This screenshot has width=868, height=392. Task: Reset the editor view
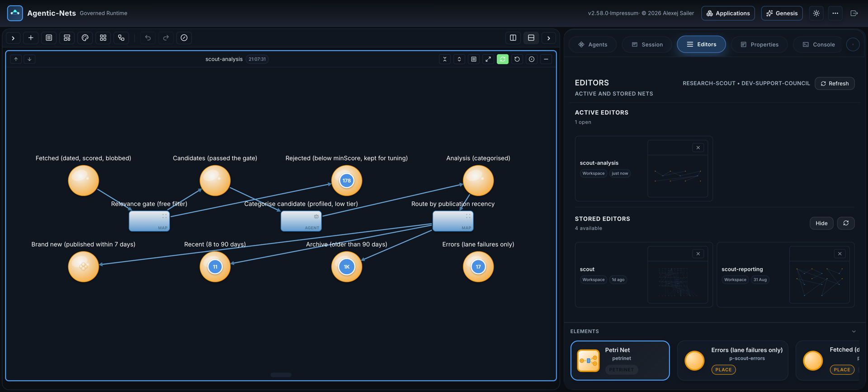(517, 59)
